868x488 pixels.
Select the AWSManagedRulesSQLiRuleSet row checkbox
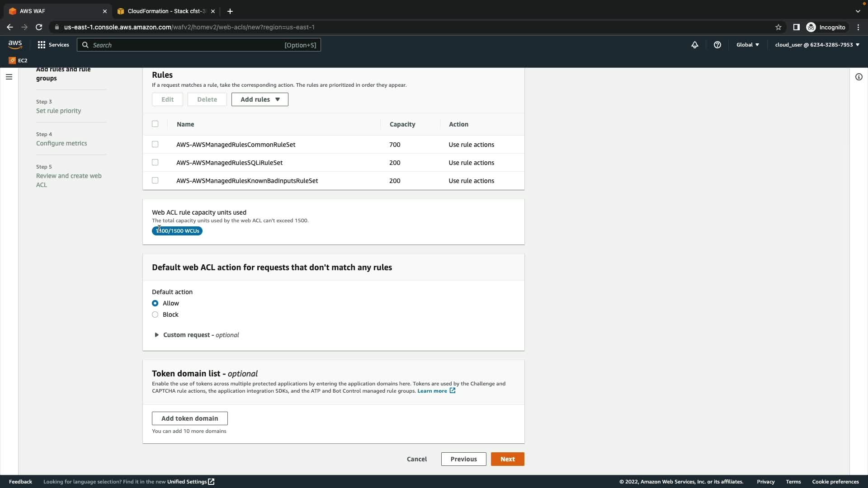coord(155,162)
